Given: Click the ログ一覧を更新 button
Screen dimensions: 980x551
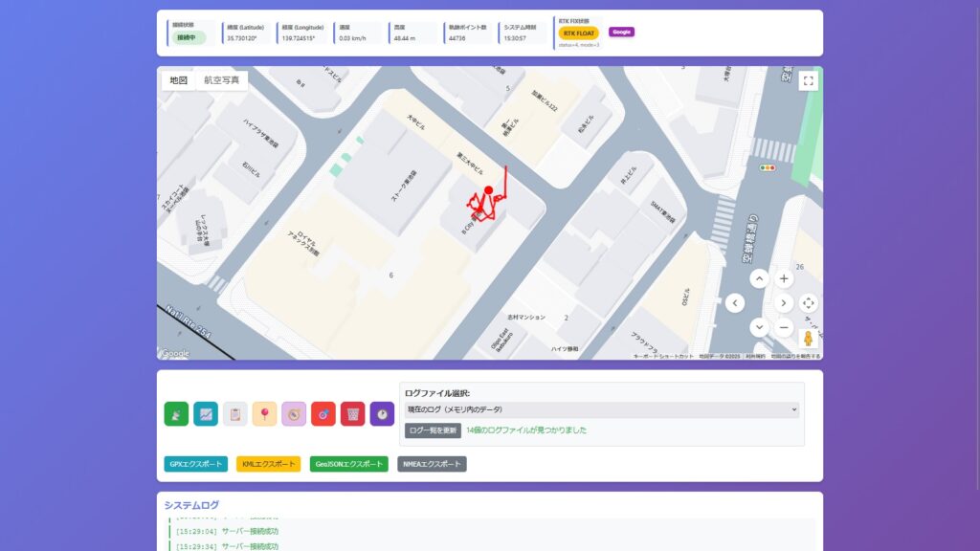Looking at the screenshot, I should [433, 430].
